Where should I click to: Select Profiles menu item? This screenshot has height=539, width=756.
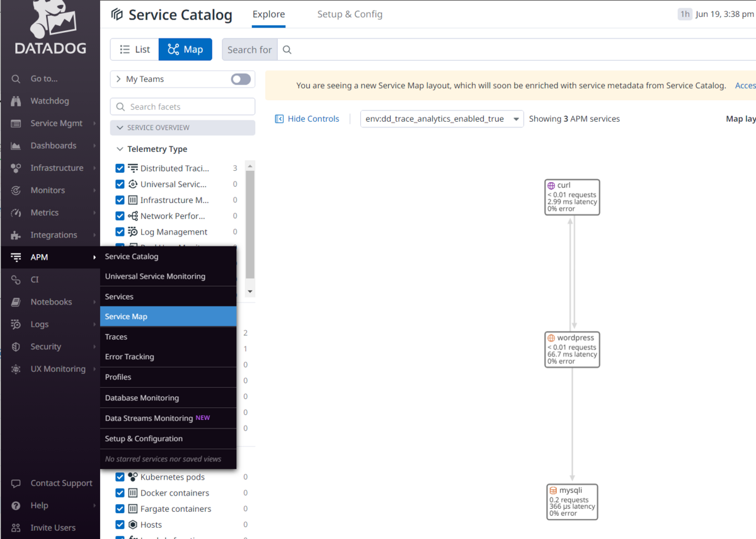168,377
